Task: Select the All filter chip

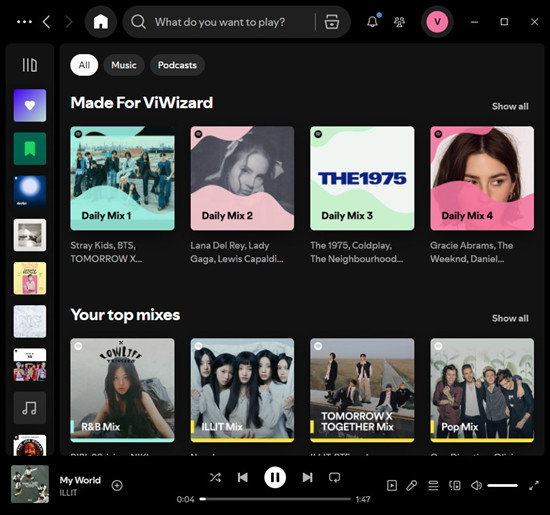Action: coord(84,65)
